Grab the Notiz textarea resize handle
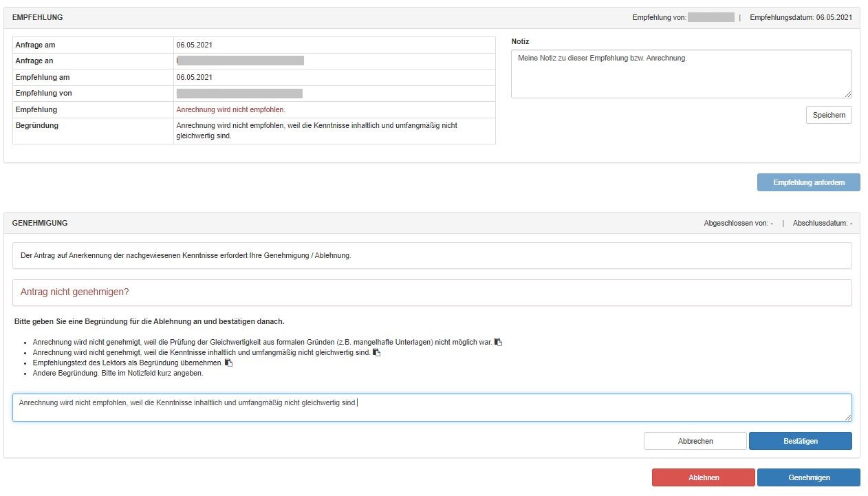 click(847, 94)
